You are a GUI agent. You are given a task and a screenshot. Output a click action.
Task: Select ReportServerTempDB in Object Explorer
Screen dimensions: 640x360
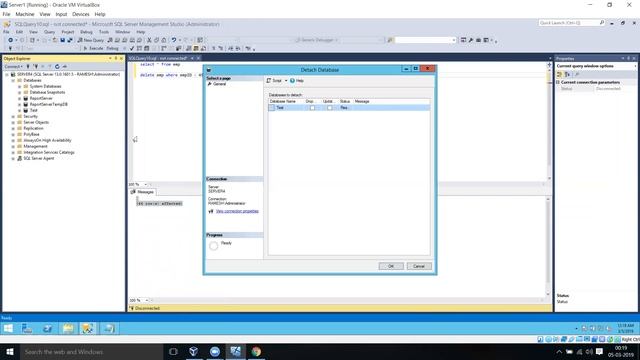point(49,104)
